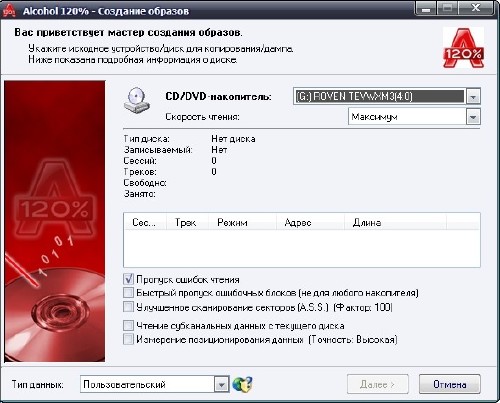The height and width of the screenshot is (403, 500).
Task: Enable Измерение позиционирования данных checkbox
Action: pos(128,339)
